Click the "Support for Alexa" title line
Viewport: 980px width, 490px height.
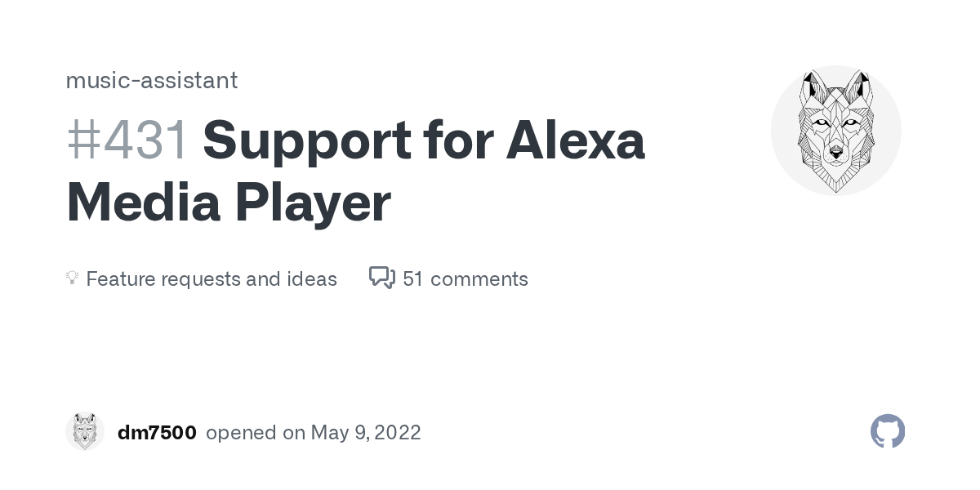[x=424, y=140]
